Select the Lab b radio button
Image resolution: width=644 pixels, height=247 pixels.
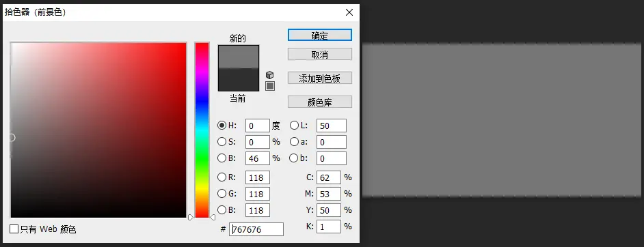click(294, 158)
